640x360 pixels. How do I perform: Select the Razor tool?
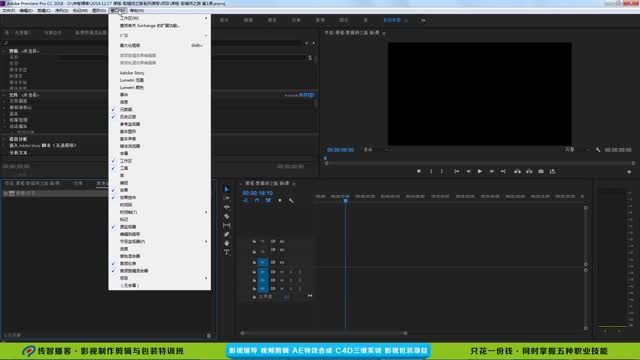click(x=227, y=216)
